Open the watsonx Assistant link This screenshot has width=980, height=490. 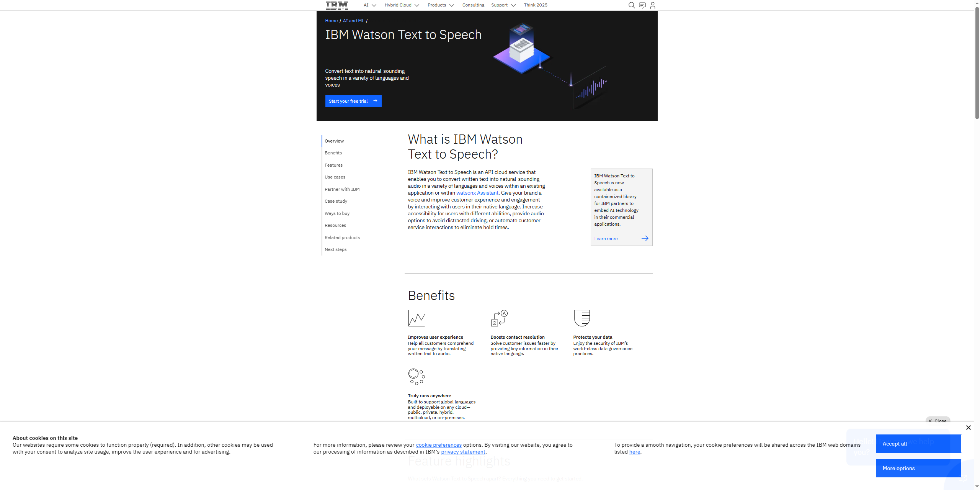point(477,193)
